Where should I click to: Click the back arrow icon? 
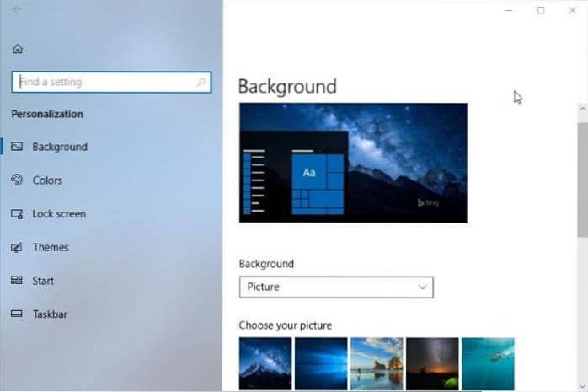(x=18, y=9)
